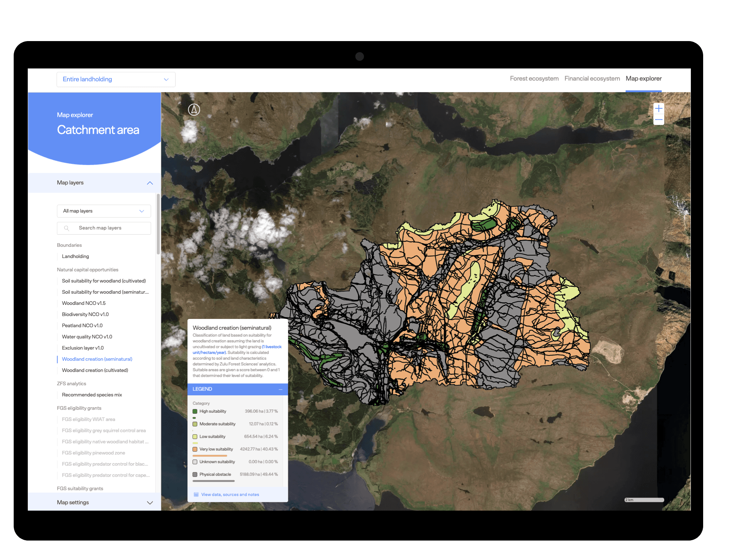Image resolution: width=750 pixels, height=560 pixels.
Task: Click the High suitability green swatch
Action: [x=195, y=411]
